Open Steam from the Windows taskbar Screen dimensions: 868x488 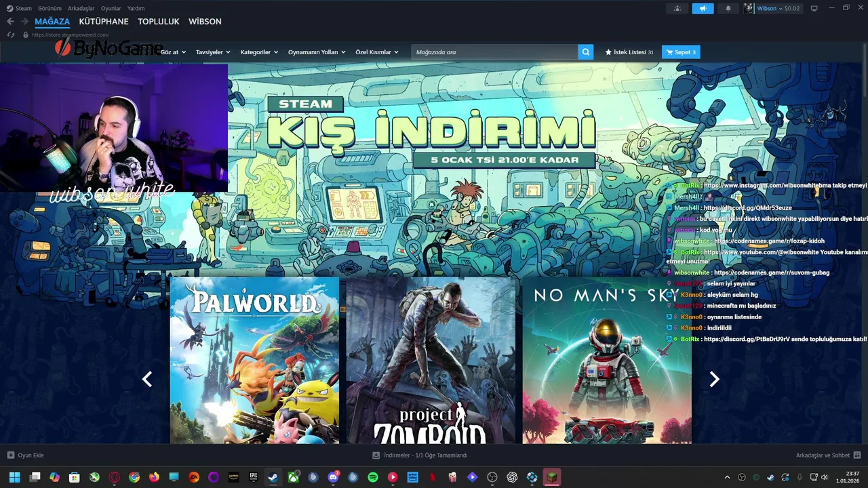[273, 477]
